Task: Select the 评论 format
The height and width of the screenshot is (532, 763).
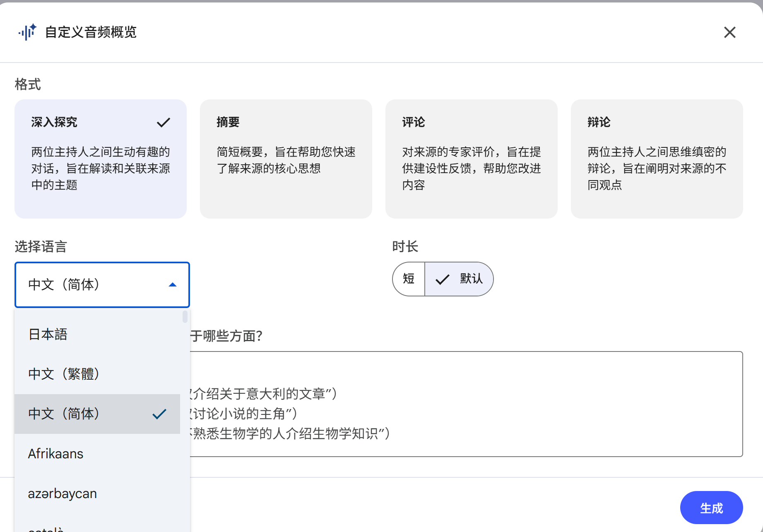Action: pos(471,159)
